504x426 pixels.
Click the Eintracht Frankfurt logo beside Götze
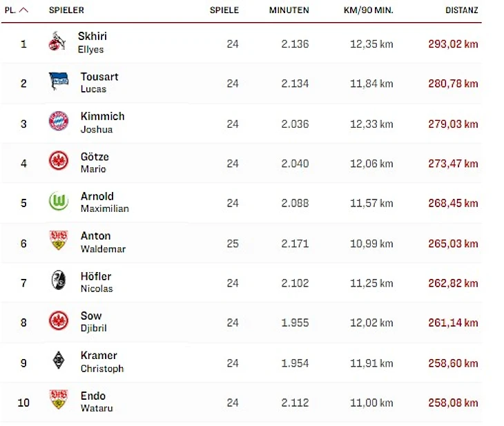pos(59,162)
